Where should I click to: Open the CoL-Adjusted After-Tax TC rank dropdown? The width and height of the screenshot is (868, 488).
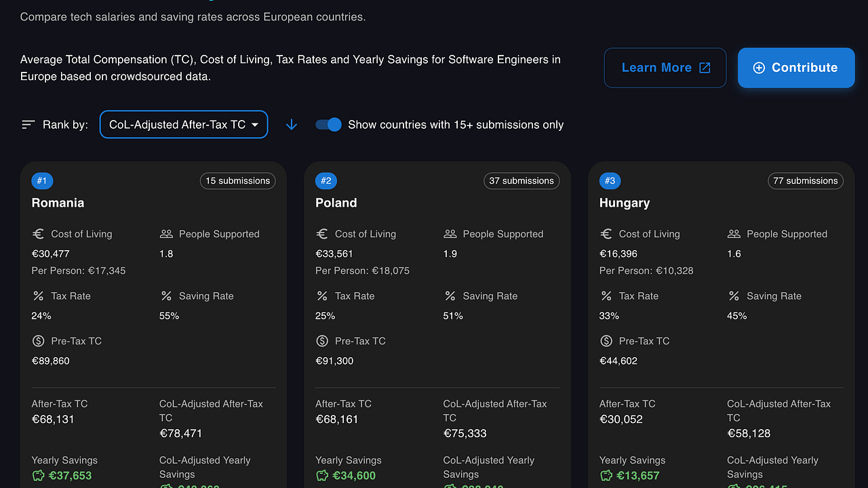tap(184, 125)
